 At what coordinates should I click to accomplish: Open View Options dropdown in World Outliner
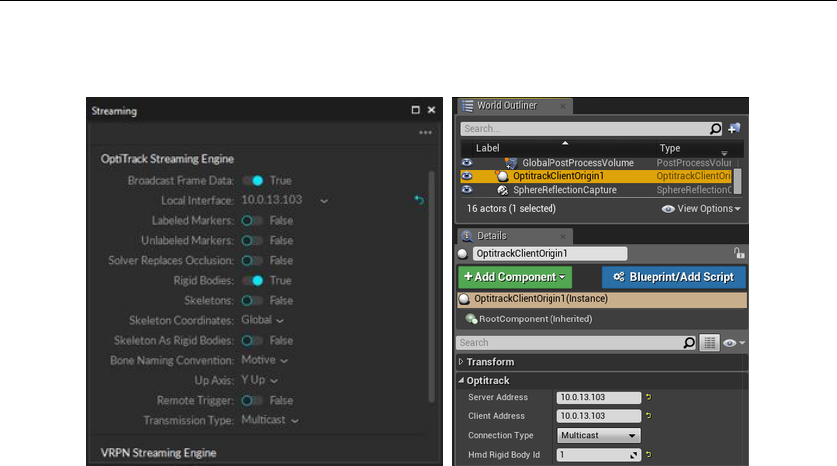(x=701, y=209)
